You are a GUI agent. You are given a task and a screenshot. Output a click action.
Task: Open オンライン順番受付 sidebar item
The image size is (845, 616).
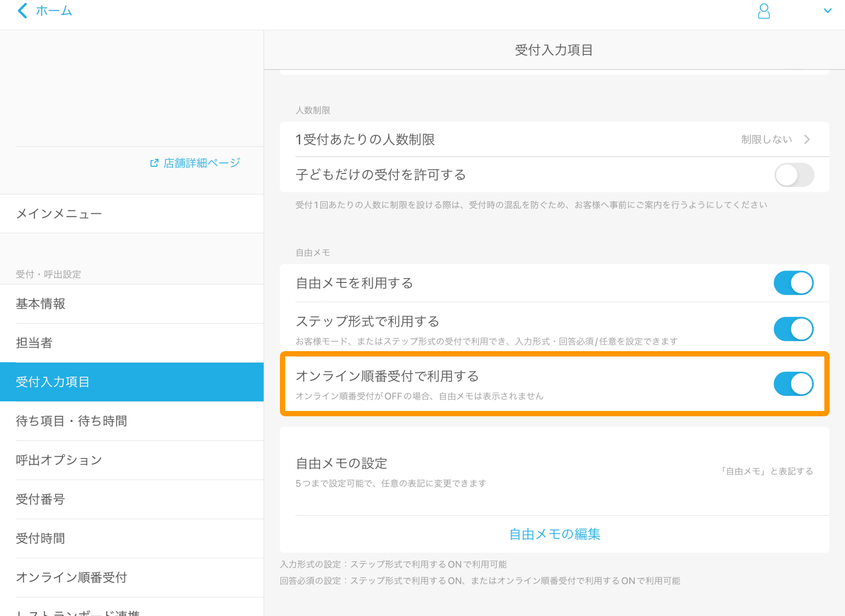[71, 577]
